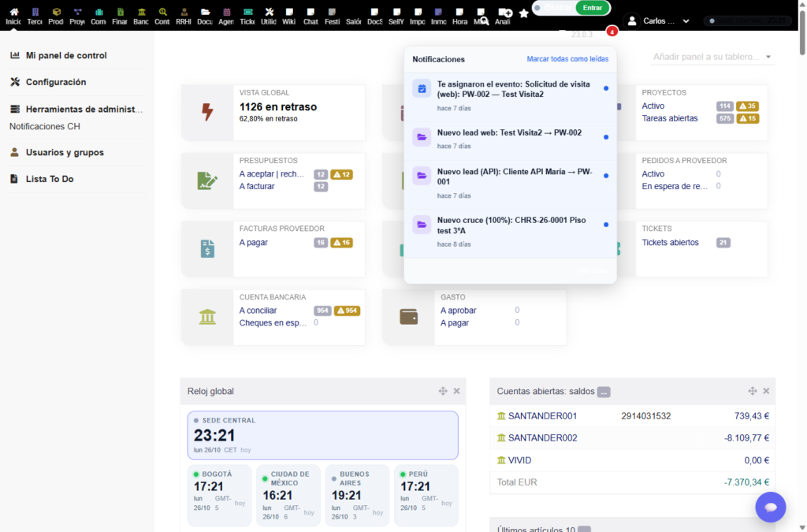The height and width of the screenshot is (532, 807).
Task: Open the VIVID bank account
Action: (519, 460)
